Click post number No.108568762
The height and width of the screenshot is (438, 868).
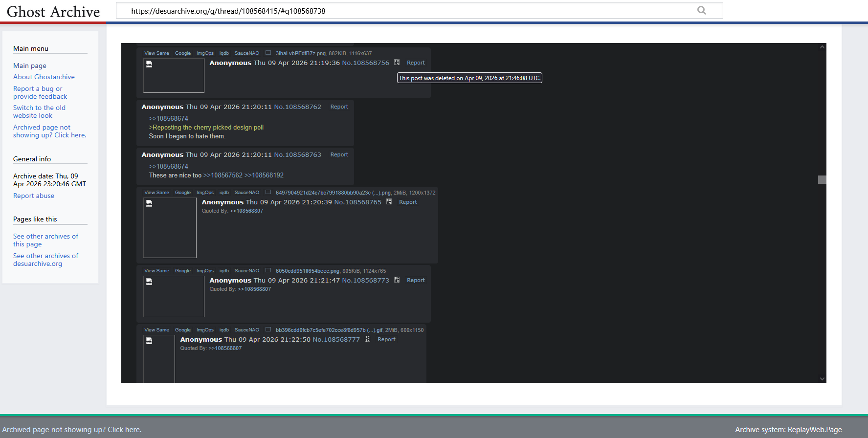298,107
